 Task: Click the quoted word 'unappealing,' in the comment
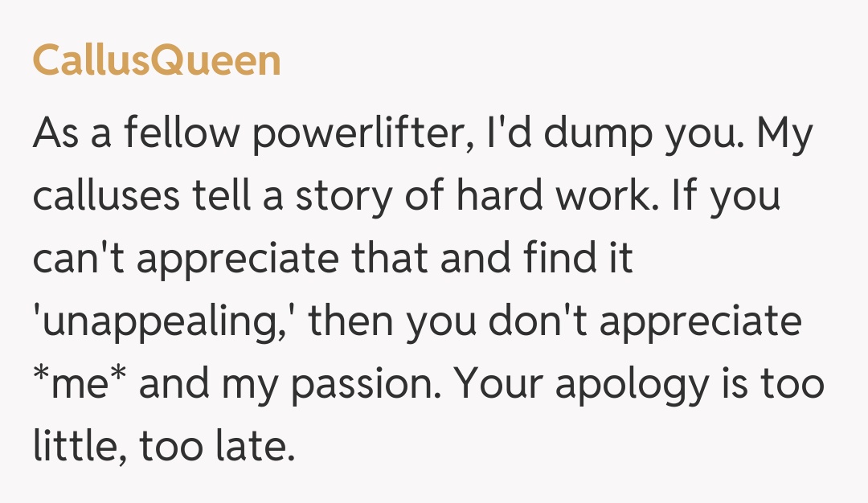(164, 322)
